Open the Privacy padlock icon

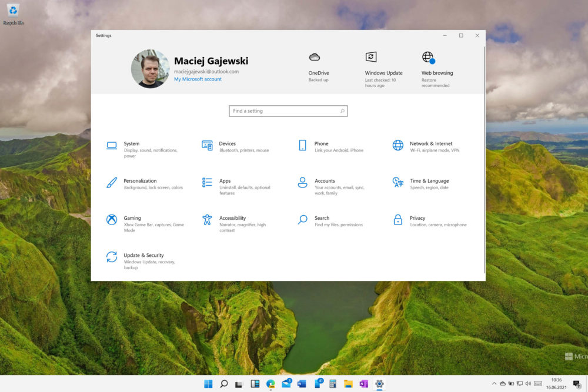(x=398, y=220)
